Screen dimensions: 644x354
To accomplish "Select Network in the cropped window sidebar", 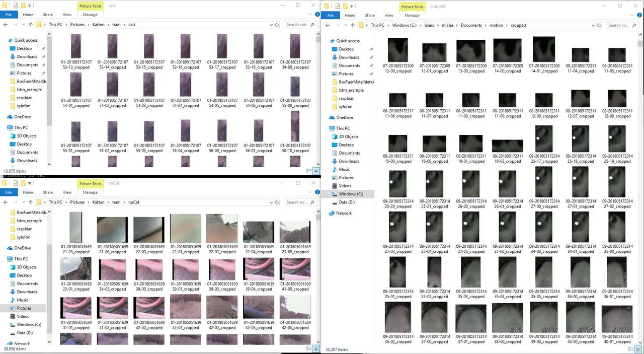I will 344,213.
